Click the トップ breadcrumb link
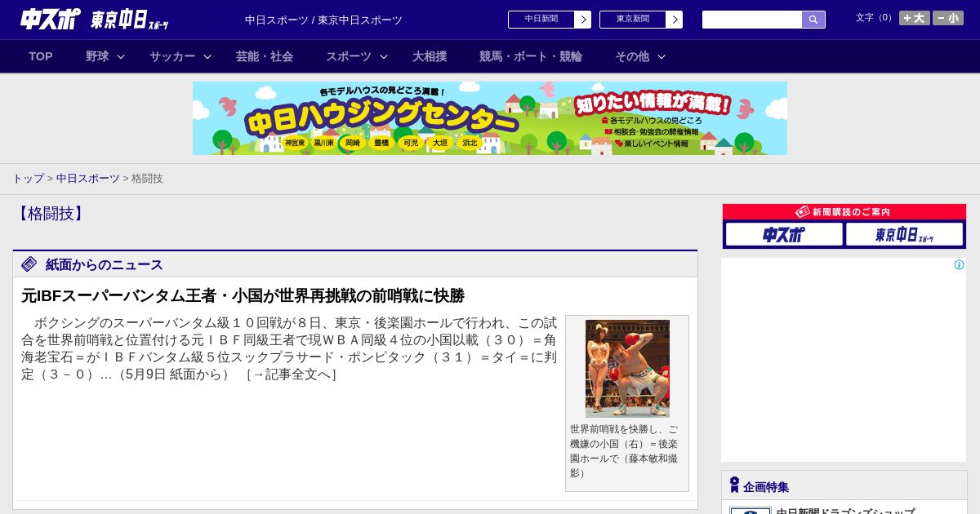Viewport: 980px width, 514px height. (28, 178)
